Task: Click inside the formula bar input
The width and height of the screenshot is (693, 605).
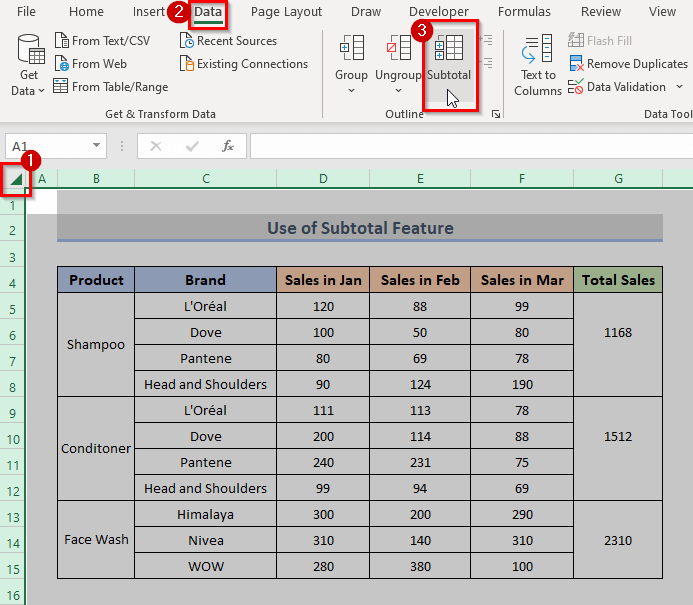Action: (471, 146)
